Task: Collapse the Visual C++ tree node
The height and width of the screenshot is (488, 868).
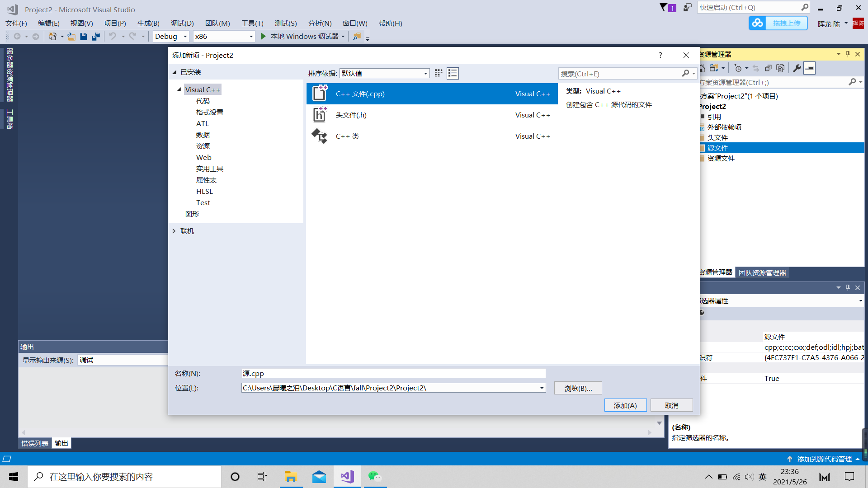Action: (179, 89)
